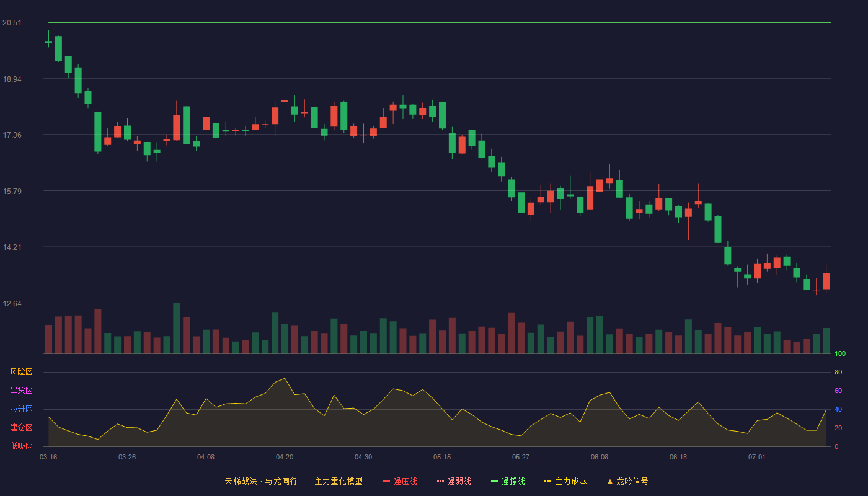Image resolution: width=868 pixels, height=496 pixels.
Task: Click the 100 indicator scale value
Action: click(x=840, y=354)
